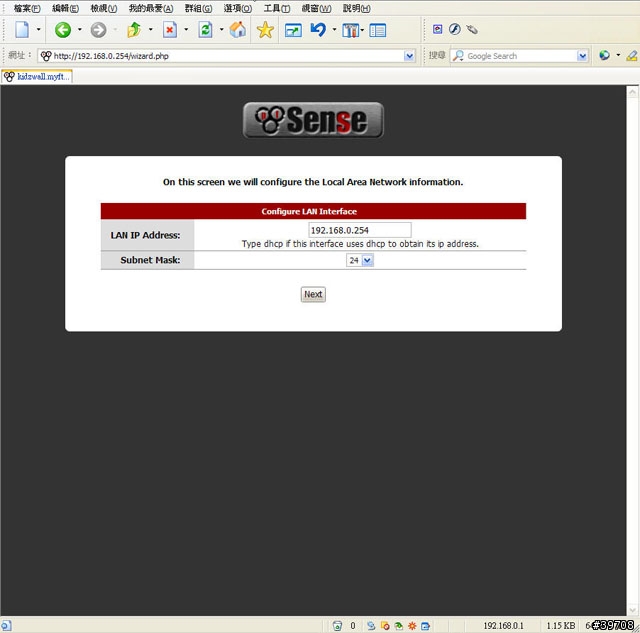Open the Help menu (說明)
This screenshot has width=640, height=633.
[356, 8]
